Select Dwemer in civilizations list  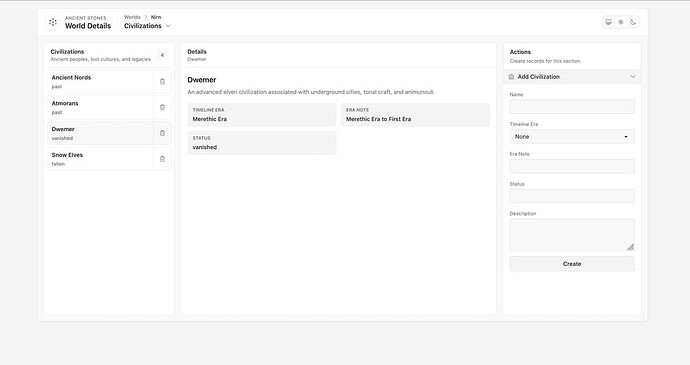coord(100,133)
